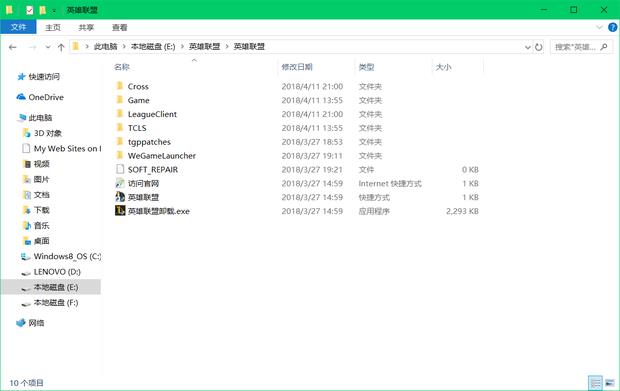Click the search magnifier icon

(604, 47)
